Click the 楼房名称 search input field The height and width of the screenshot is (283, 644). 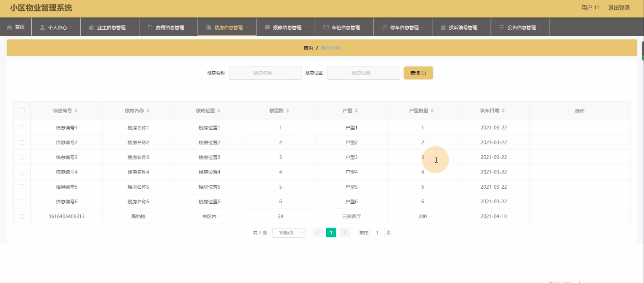click(x=265, y=73)
